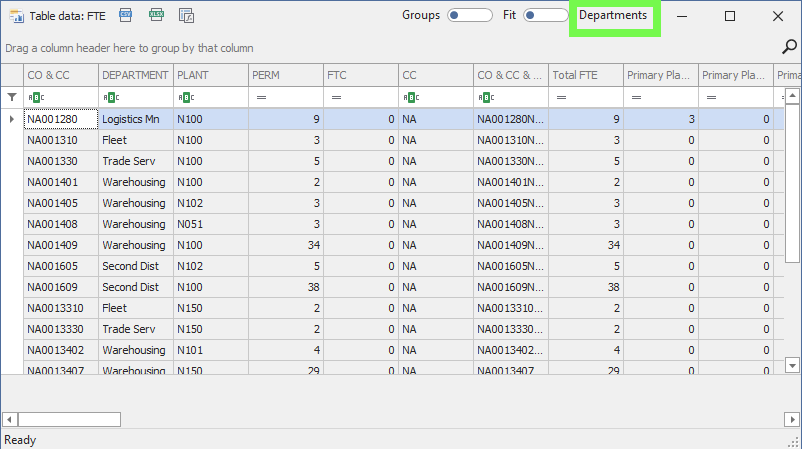Click the DEPARTMENT filter operator icon
The height and width of the screenshot is (449, 802).
tap(111, 97)
